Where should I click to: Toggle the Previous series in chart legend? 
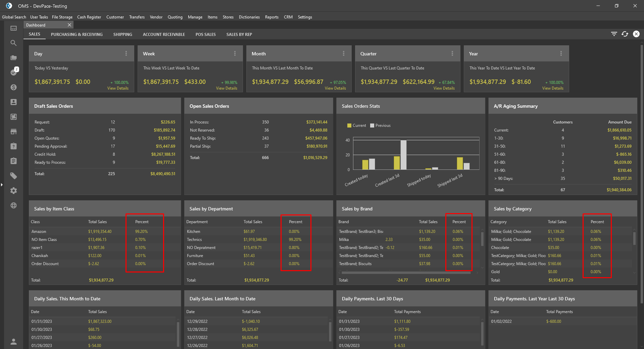coord(380,126)
